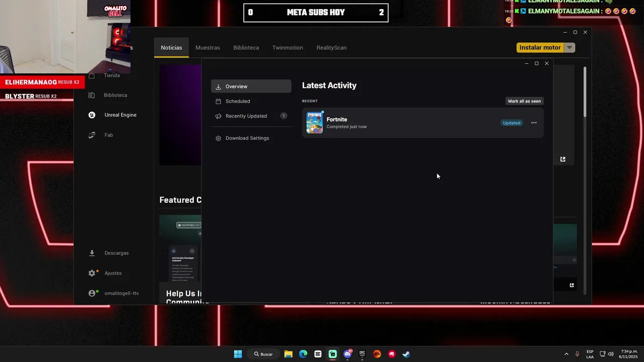Click 'Completed just now' status text
This screenshot has height=362, width=644.
(x=347, y=127)
